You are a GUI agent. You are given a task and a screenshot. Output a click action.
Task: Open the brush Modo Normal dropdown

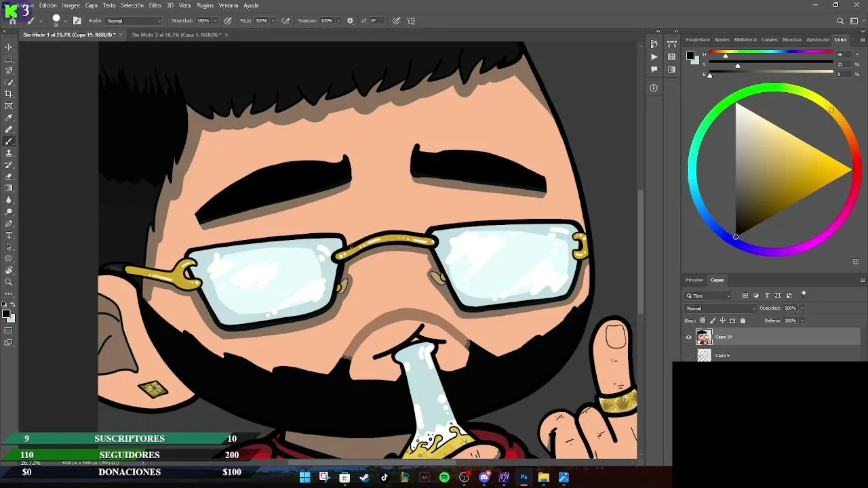[134, 21]
